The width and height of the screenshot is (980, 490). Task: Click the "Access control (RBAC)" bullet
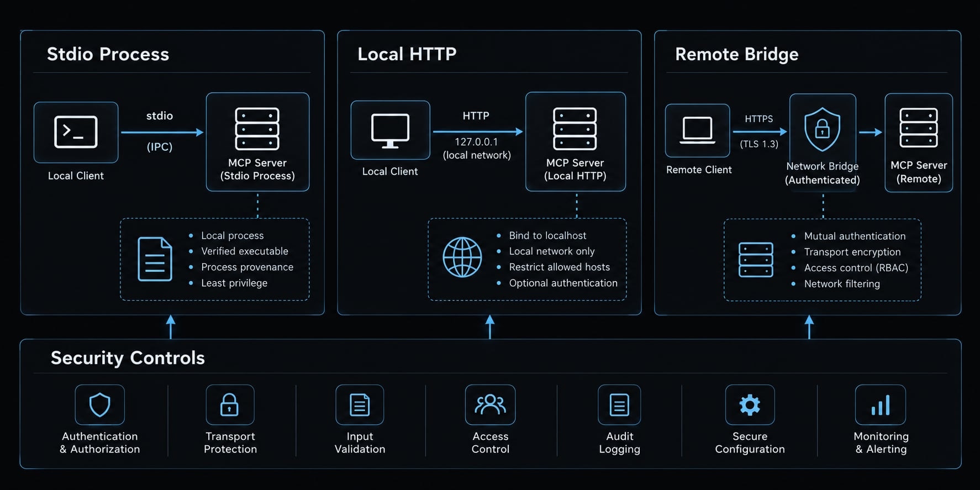[x=856, y=268]
